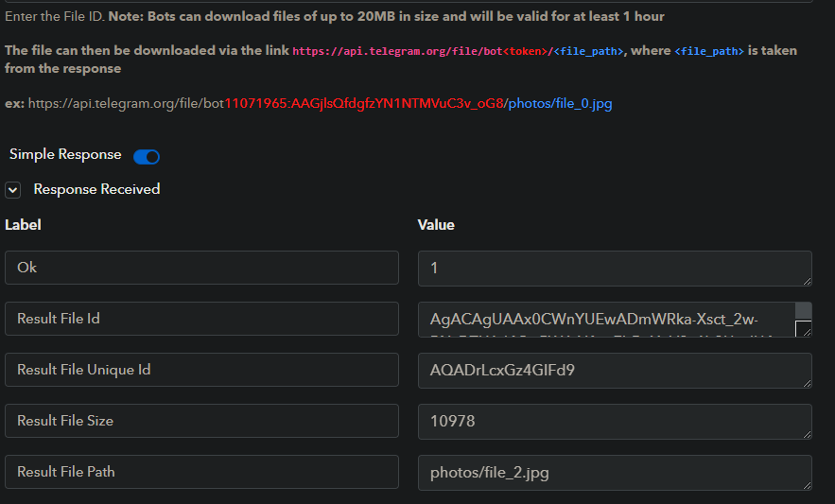Select the Result File Id label field
Screen dimensions: 835x504
[x=201, y=319]
